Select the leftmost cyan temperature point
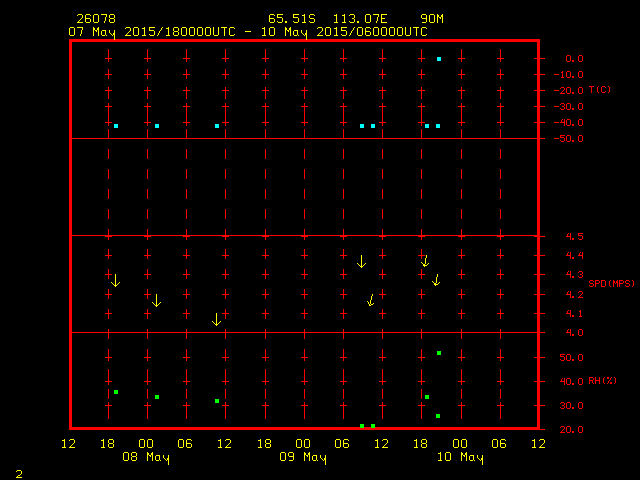 (x=116, y=126)
